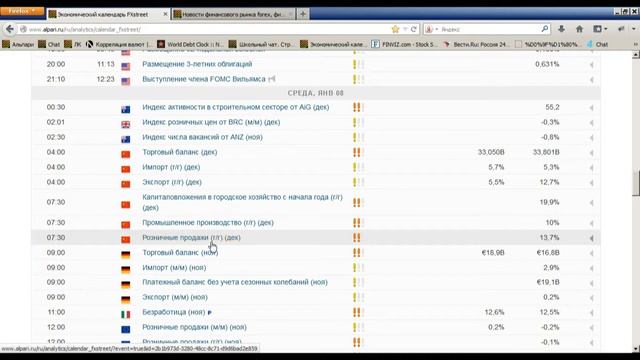Show more bookmarks with the overflow chevron
The image size is (640, 360).
(x=635, y=44)
